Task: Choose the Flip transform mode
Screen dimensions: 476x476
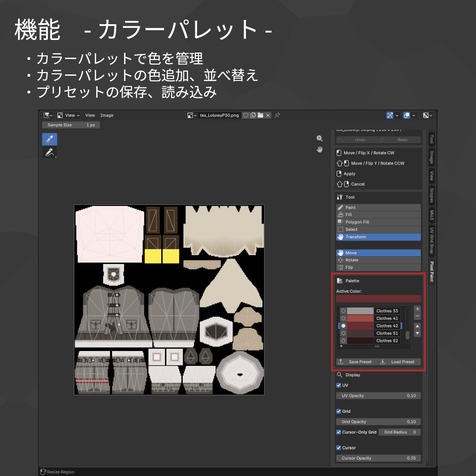Action: [x=378, y=267]
